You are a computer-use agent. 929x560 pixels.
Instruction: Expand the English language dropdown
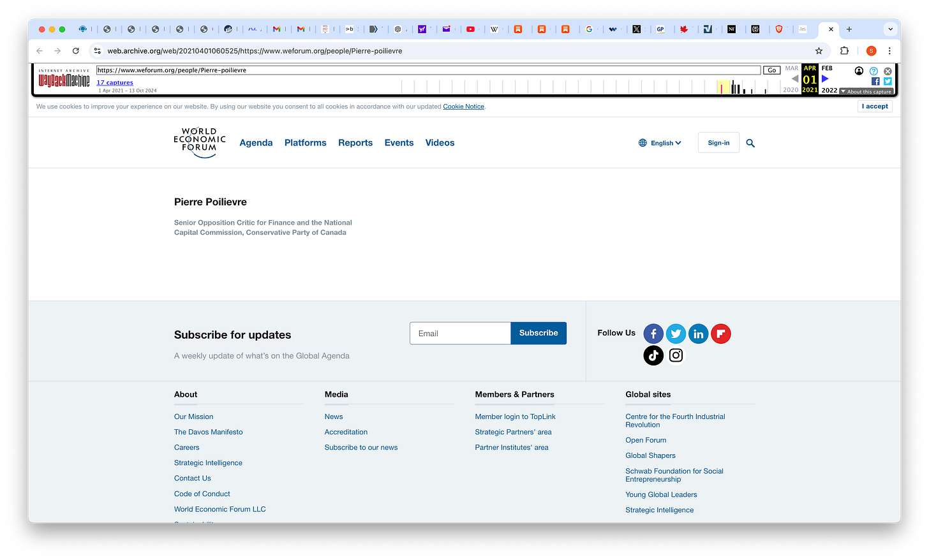(660, 143)
